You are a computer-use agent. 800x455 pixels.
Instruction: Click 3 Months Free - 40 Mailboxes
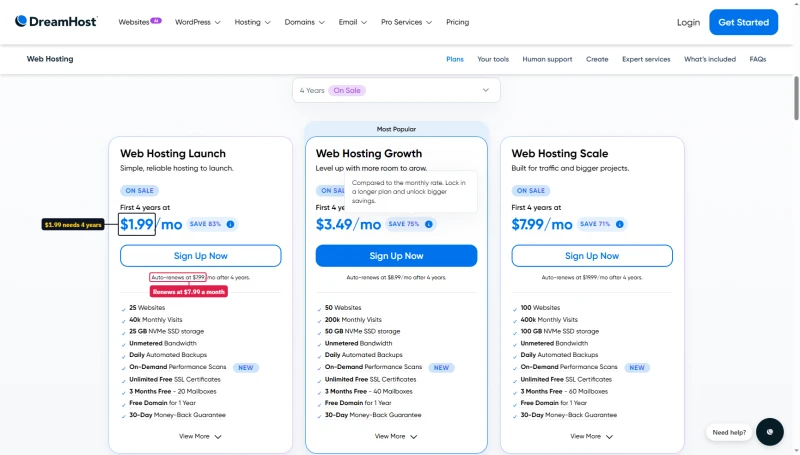click(x=369, y=392)
